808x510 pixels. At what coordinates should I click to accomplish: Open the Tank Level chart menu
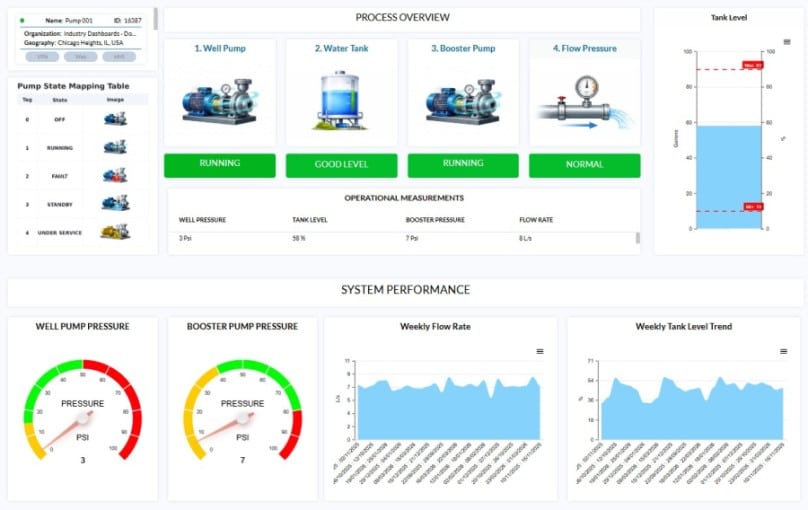coord(787,42)
